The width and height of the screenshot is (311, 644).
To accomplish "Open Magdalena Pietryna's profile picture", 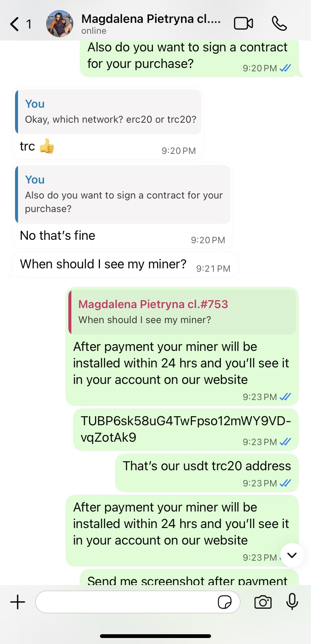I will pos(60,24).
